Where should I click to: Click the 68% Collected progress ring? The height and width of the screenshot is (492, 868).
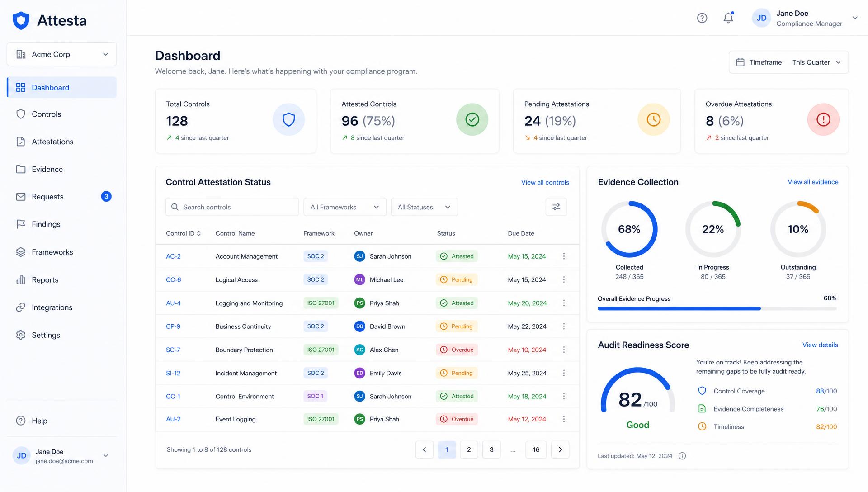(x=629, y=229)
